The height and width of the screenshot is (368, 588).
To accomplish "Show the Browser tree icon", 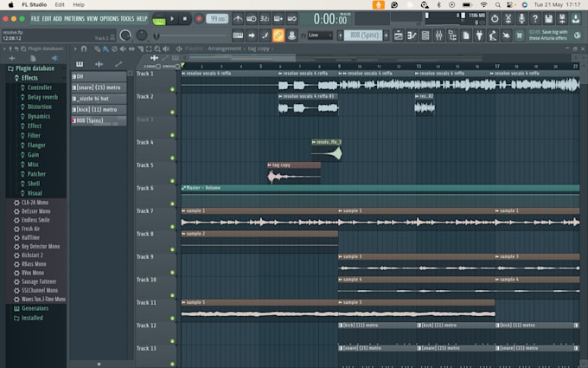I will [452, 36].
